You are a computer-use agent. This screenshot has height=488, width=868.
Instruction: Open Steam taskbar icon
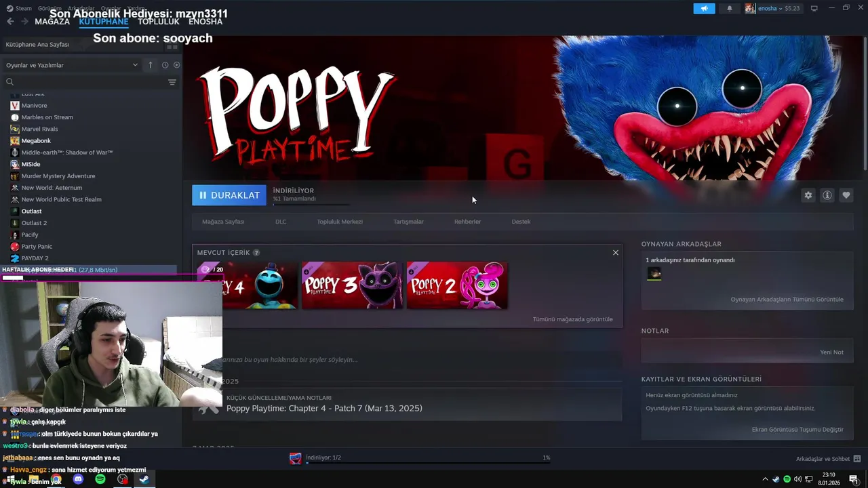pos(144,479)
